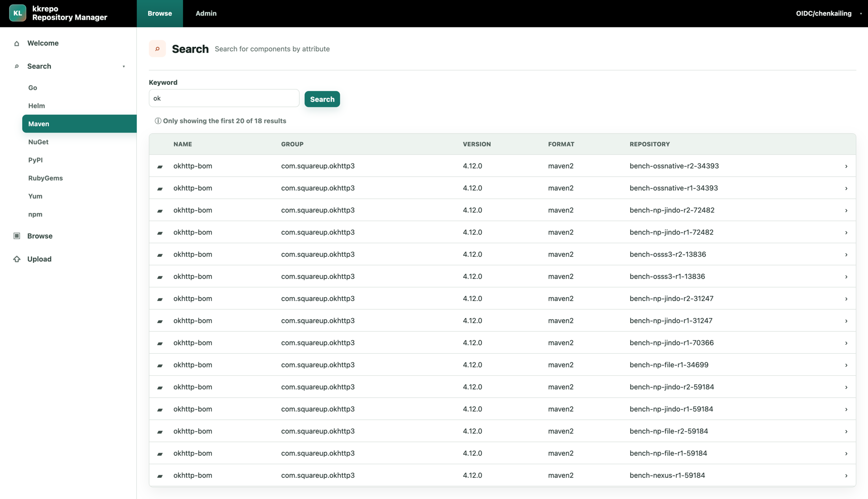Click the Keyword input field
The image size is (868, 499).
point(224,98)
